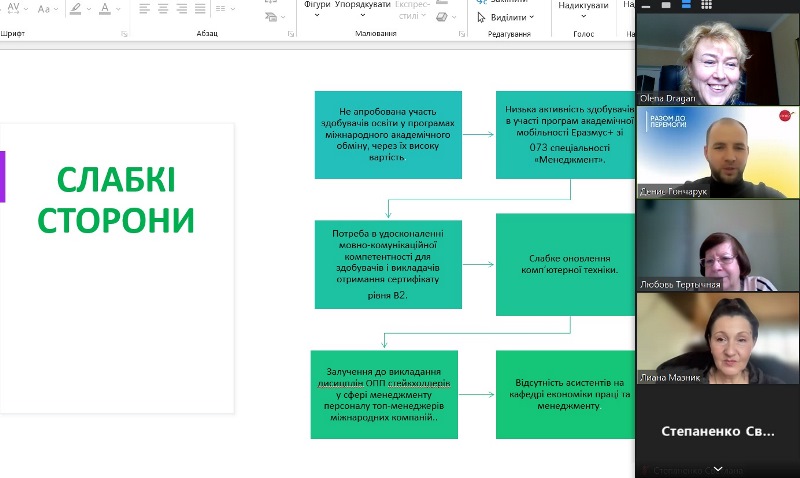
Task: Expand the character spacing dropdown arrow
Action: coord(26,9)
